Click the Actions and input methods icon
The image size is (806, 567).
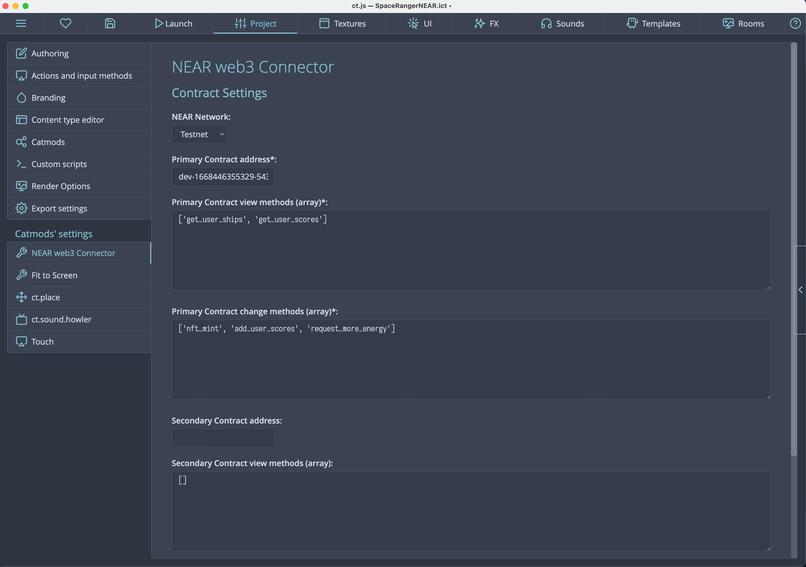click(x=21, y=76)
